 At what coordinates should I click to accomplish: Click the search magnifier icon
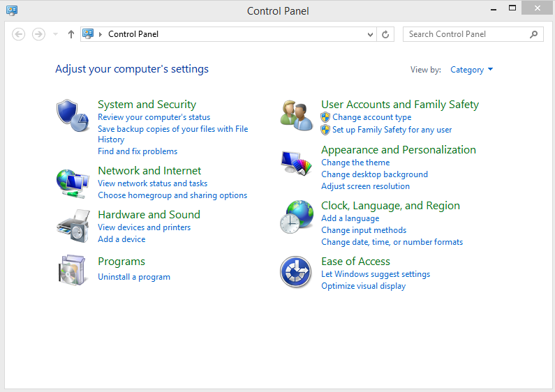534,34
